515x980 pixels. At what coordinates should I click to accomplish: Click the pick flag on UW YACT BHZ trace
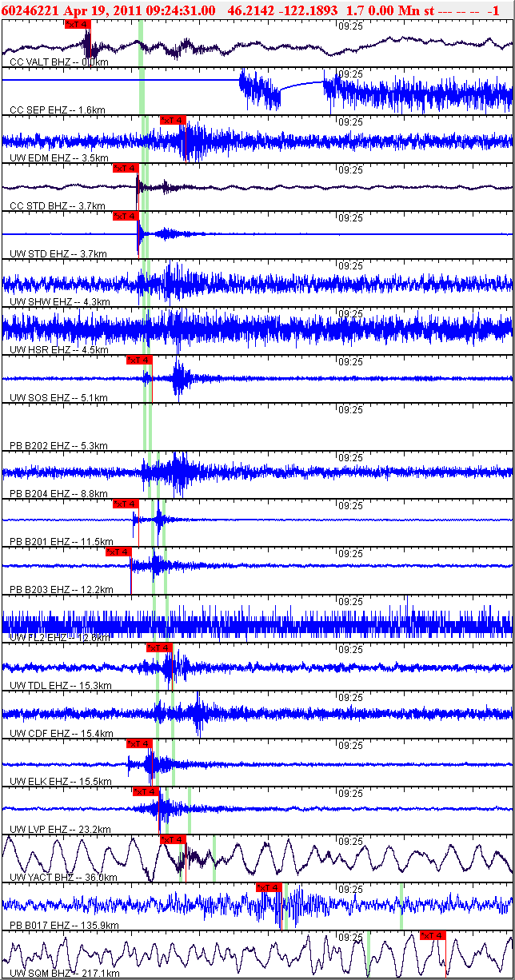point(173,839)
